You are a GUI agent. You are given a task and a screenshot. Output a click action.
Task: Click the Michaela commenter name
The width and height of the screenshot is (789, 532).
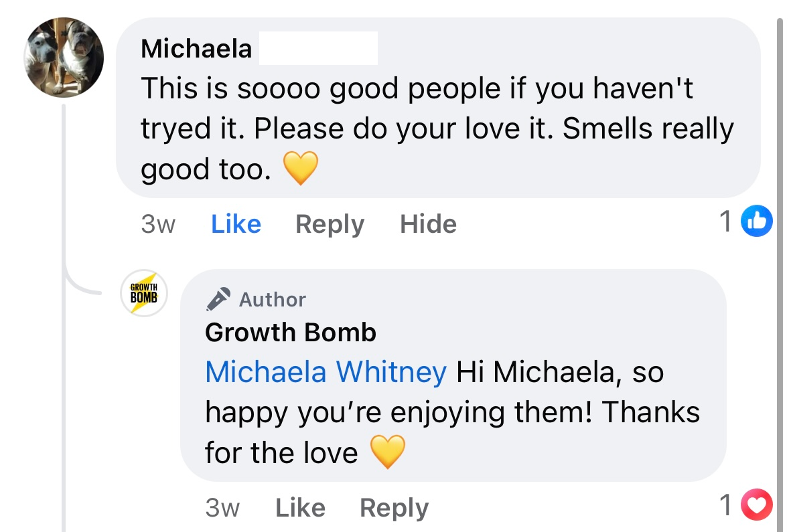(x=196, y=48)
